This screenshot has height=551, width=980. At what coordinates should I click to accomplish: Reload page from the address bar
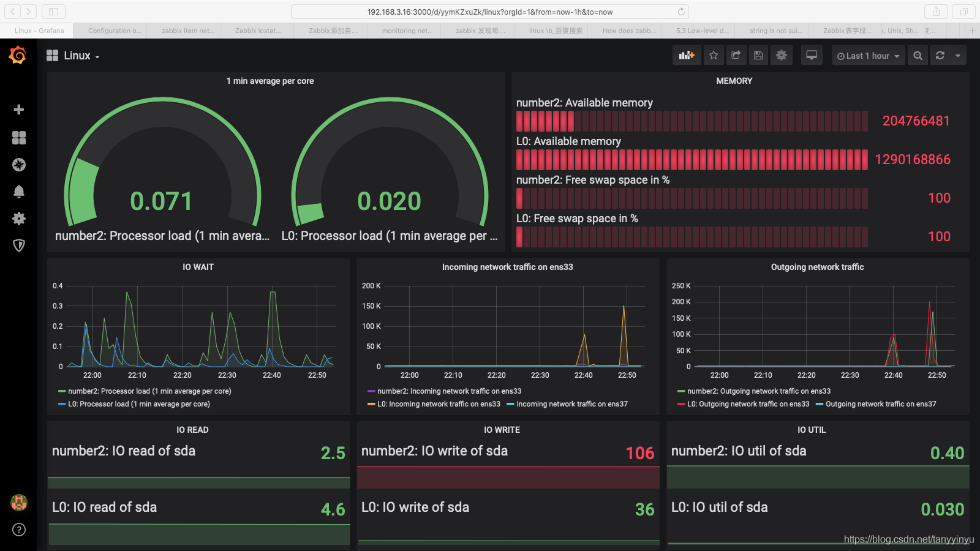pos(681,12)
